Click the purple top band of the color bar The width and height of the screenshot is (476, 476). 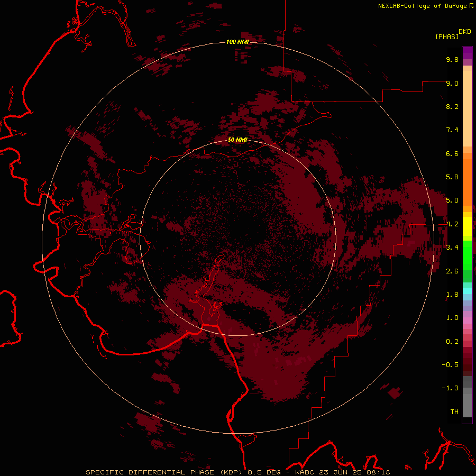click(467, 53)
